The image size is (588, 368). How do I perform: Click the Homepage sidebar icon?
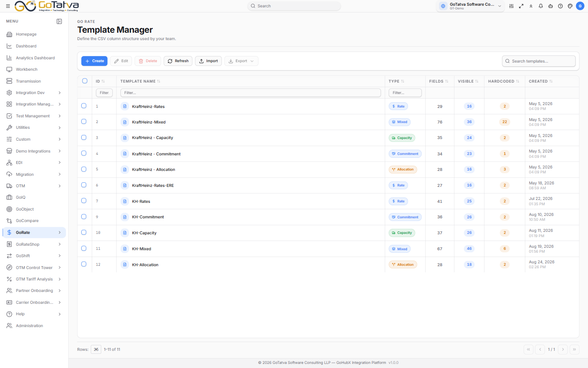(x=9, y=34)
